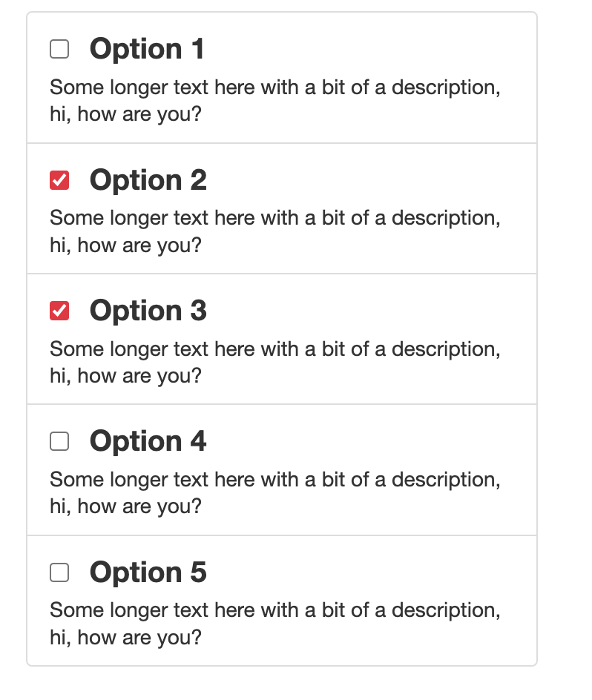
Task: Click the description paragraph below Option 4
Action: 274,493
